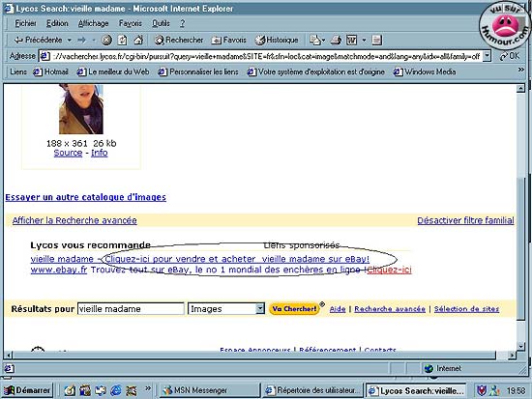Open the Favoris menu in the menu bar

pos(130,23)
